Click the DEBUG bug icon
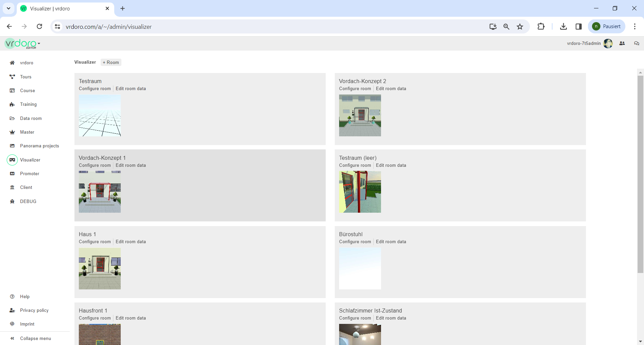 pos(12,201)
